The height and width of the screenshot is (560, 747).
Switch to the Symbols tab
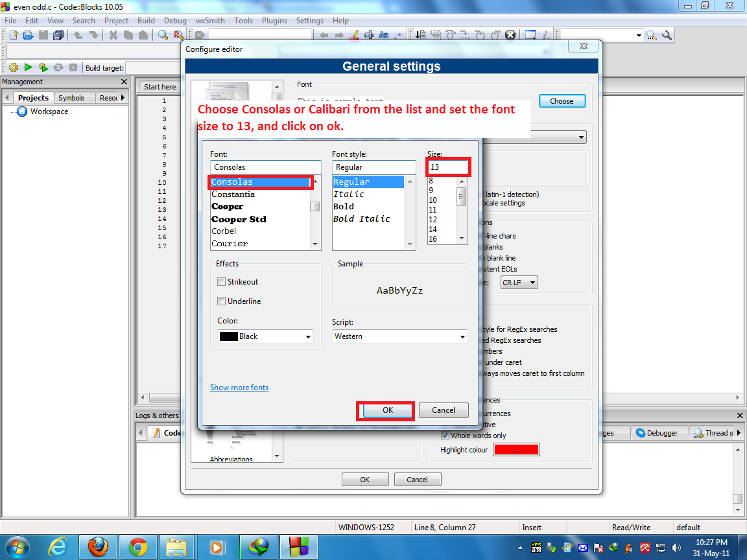point(71,98)
